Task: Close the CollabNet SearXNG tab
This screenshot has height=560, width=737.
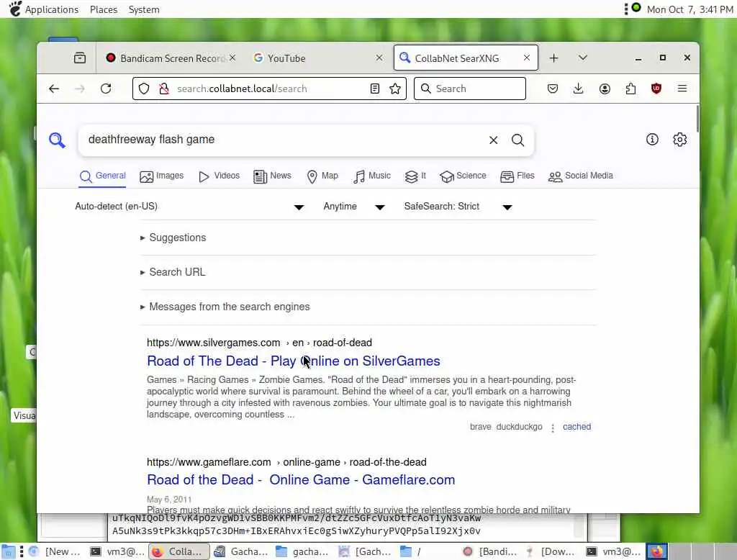Action: [x=527, y=58]
